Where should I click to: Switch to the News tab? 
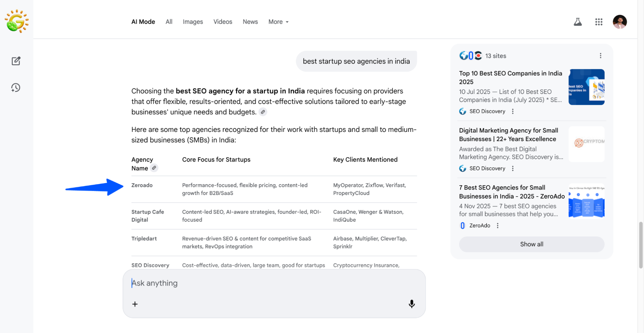(250, 22)
